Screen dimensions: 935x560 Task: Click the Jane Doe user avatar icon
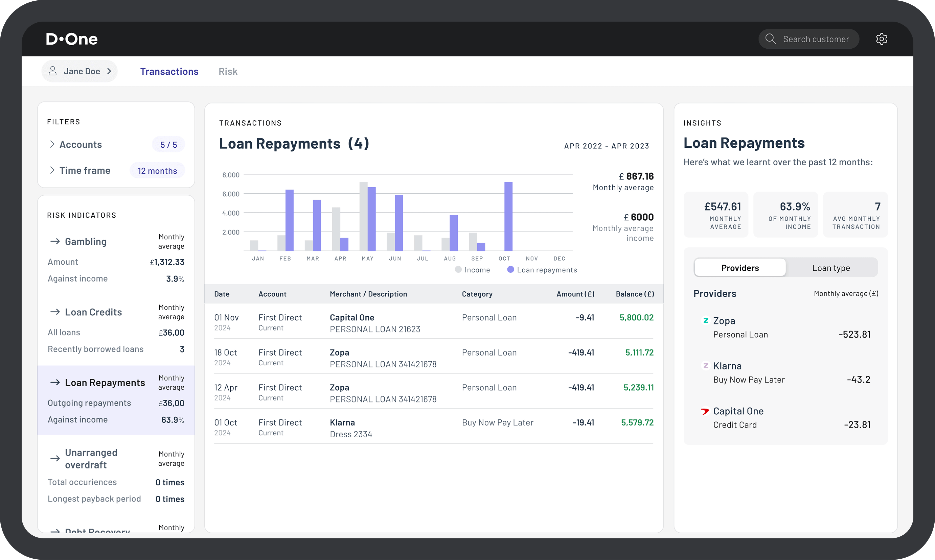pos(53,71)
